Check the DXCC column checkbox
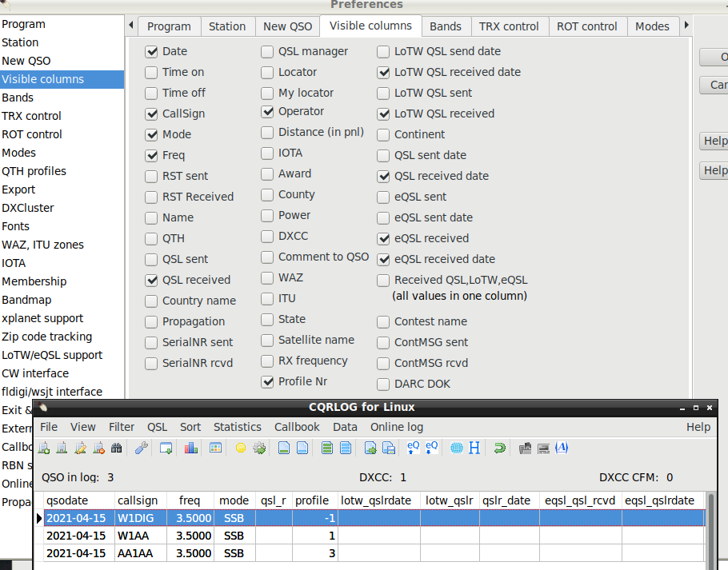The height and width of the screenshot is (570, 728). pos(267,236)
